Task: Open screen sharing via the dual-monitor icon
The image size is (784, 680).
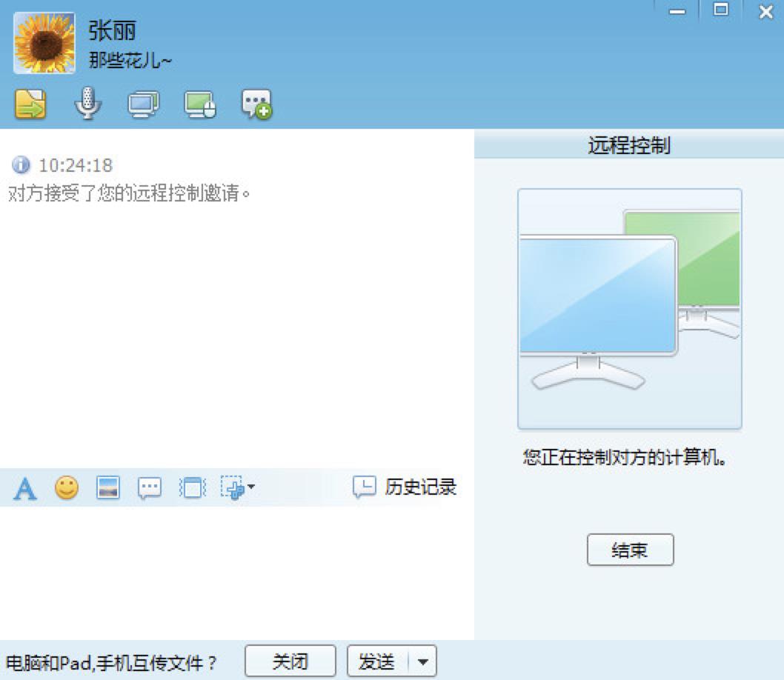Action: point(144,104)
